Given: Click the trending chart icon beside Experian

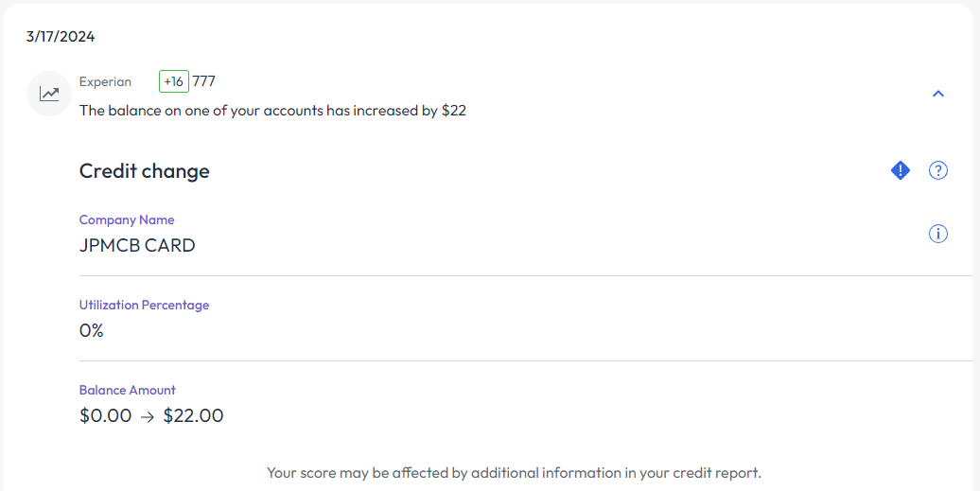Looking at the screenshot, I should [x=49, y=94].
